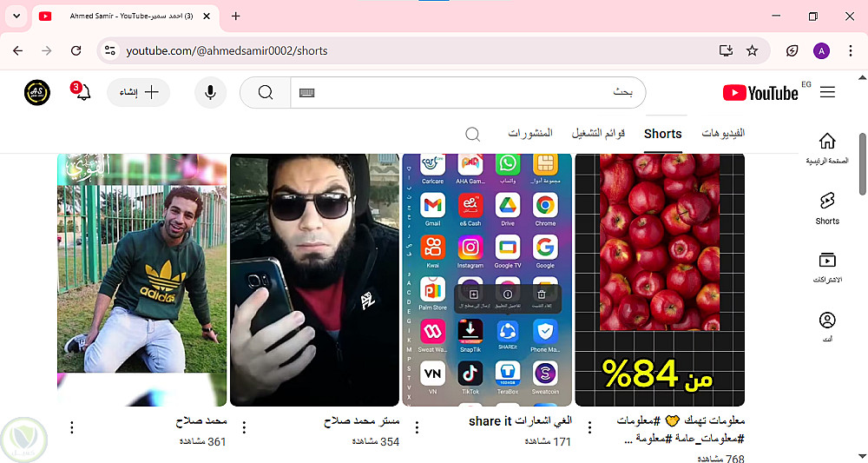Screen dimensions: 868x463
Task: Focus the بحث search field
Action: [468, 92]
